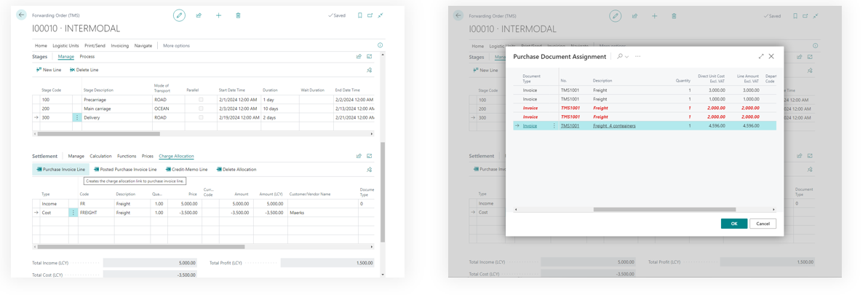Click Delete Line in the Stages toolbar
The width and height of the screenshot is (868, 295).
pos(84,70)
